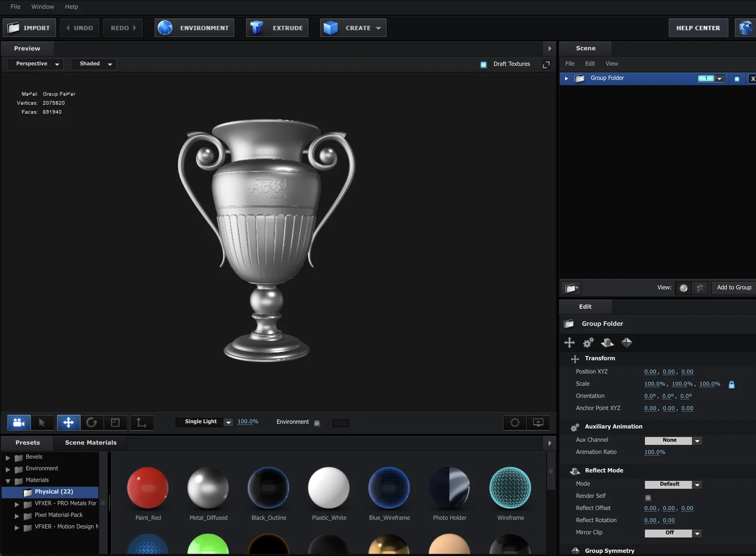Open the Environment globe button

pyautogui.click(x=194, y=28)
